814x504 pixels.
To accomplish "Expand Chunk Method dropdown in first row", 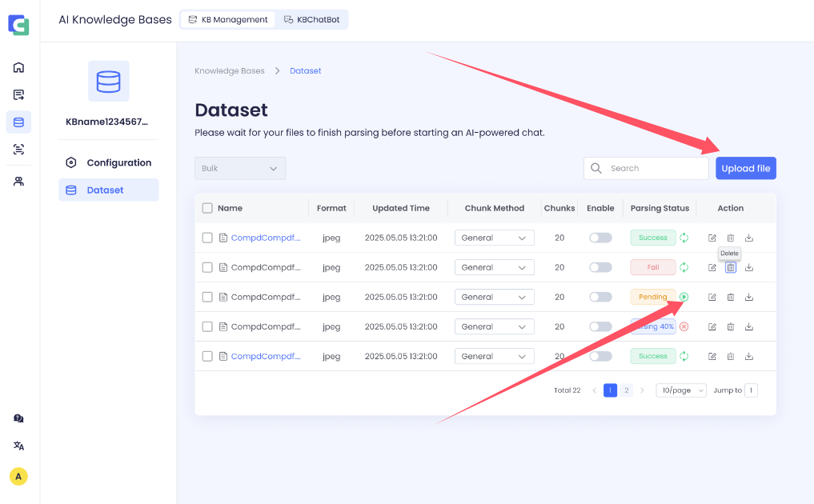I will 494,238.
